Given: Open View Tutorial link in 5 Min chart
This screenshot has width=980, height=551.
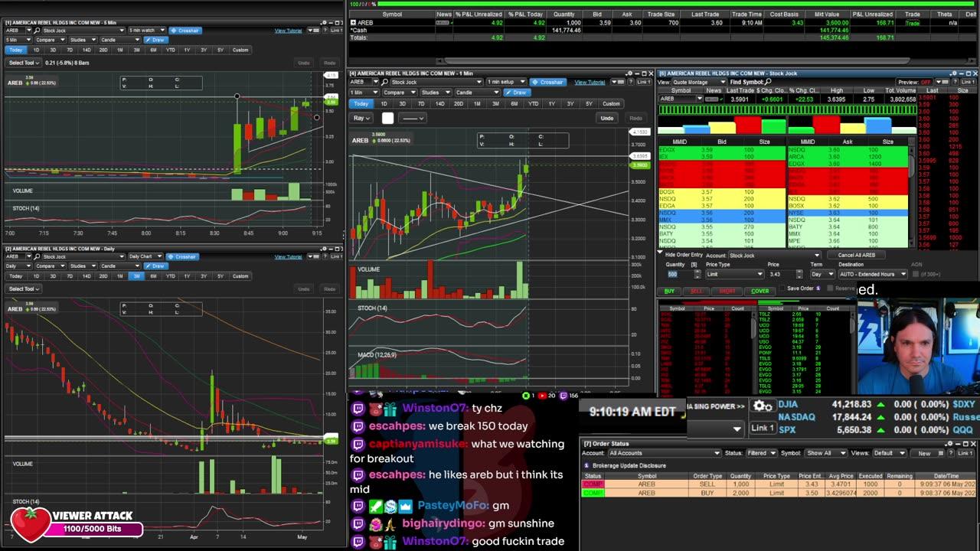Looking at the screenshot, I should [x=288, y=31].
